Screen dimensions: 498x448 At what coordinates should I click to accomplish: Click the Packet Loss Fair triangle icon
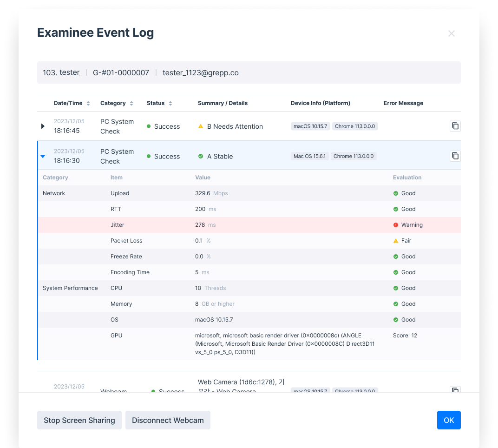[396, 241]
